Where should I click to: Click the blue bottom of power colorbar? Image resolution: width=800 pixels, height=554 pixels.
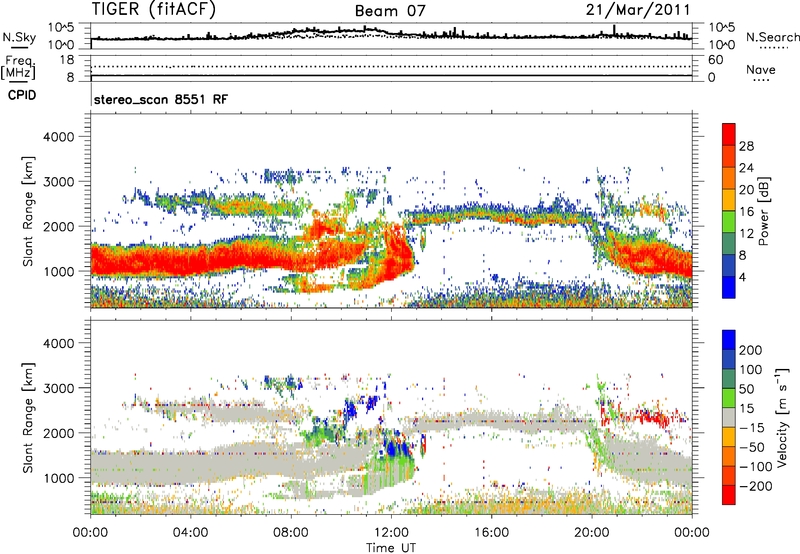729,287
